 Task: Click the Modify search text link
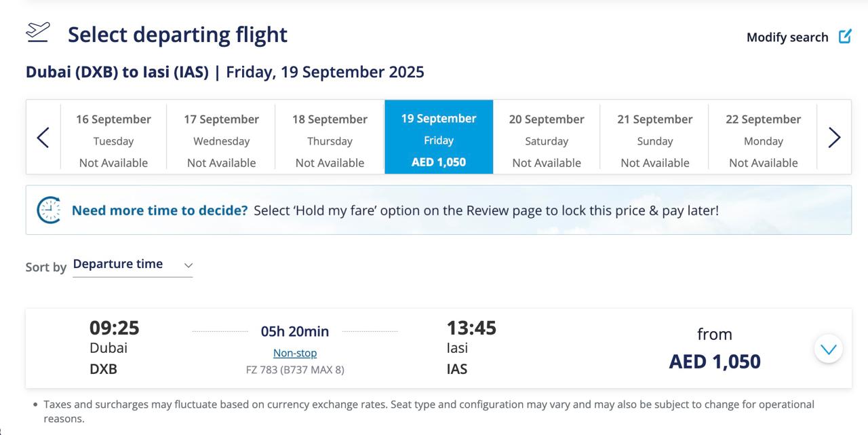[x=787, y=37]
